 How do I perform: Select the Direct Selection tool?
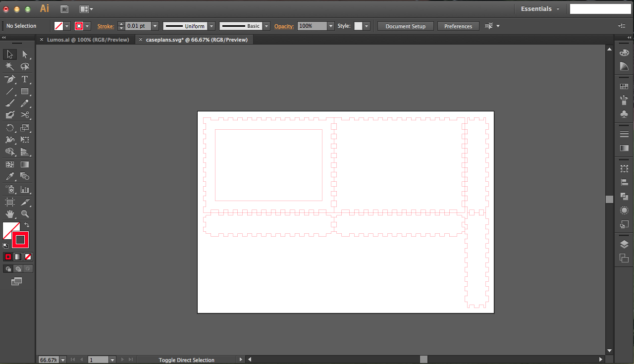tap(25, 54)
